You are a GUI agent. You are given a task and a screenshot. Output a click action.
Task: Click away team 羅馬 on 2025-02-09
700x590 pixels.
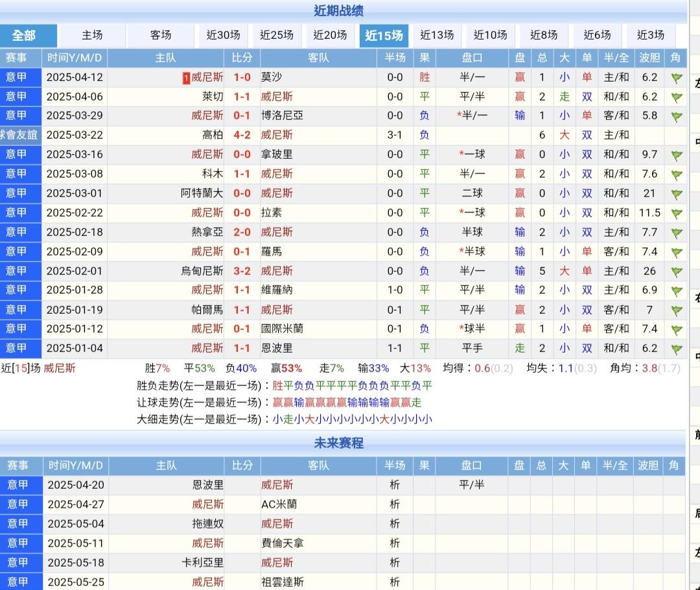point(272,252)
